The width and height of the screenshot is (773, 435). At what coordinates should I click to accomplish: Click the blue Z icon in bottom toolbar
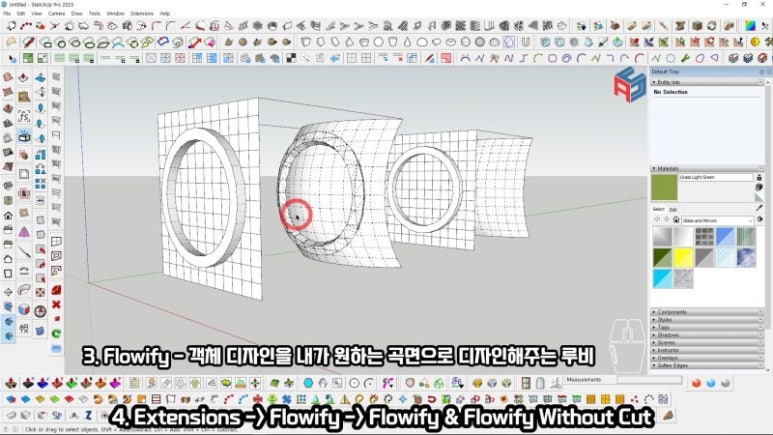click(89, 415)
